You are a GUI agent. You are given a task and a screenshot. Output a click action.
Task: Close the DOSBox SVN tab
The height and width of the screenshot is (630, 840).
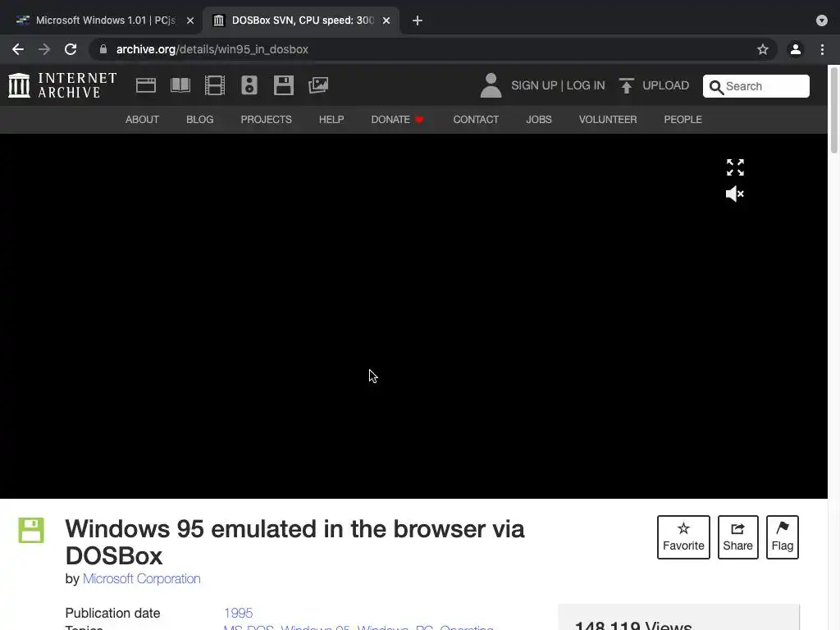pos(386,21)
